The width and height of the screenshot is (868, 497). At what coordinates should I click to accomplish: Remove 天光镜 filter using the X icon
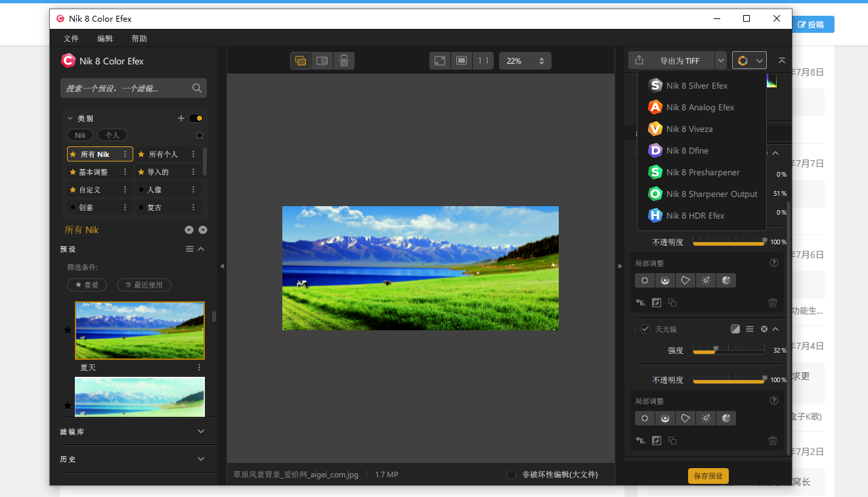point(764,329)
